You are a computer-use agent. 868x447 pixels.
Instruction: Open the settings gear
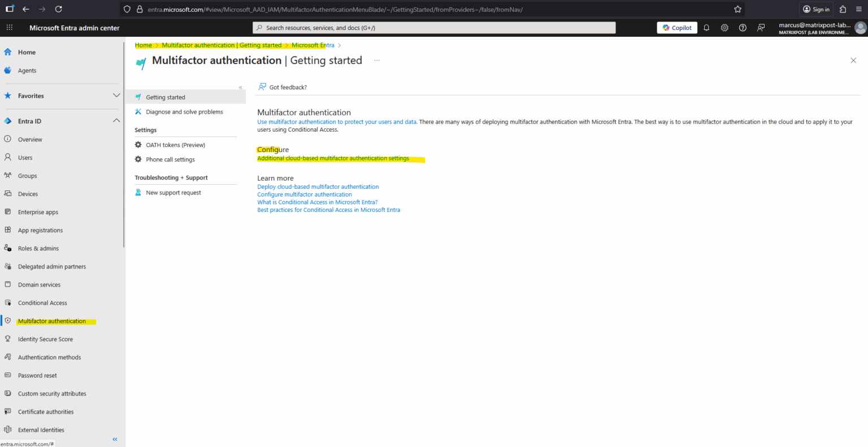(x=724, y=27)
